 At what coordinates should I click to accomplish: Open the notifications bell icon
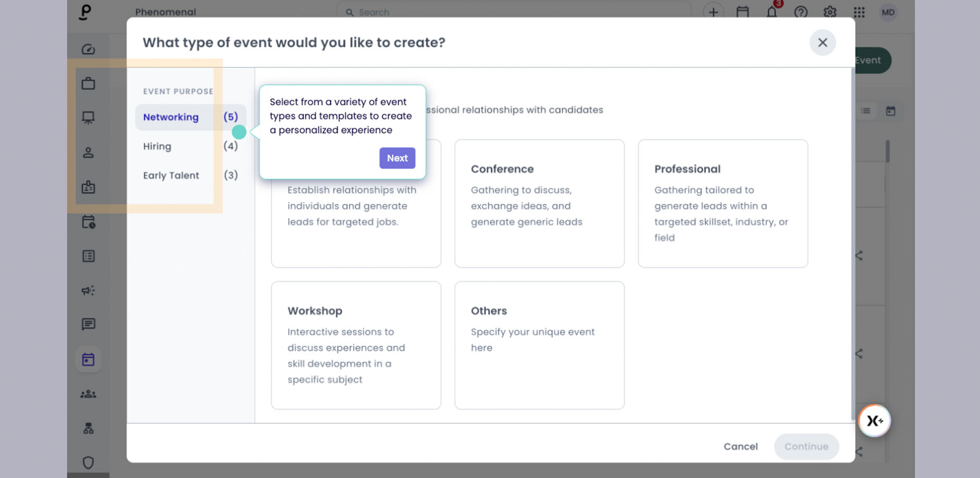tap(772, 11)
